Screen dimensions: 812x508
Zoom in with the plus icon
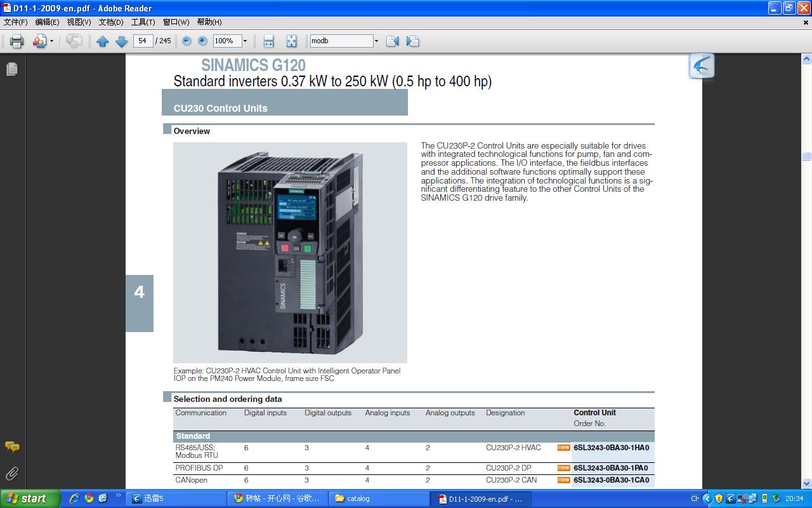(202, 41)
